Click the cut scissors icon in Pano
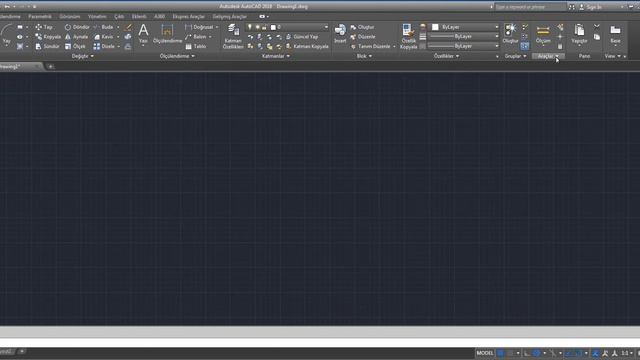The height and width of the screenshot is (360, 640). (x=597, y=27)
